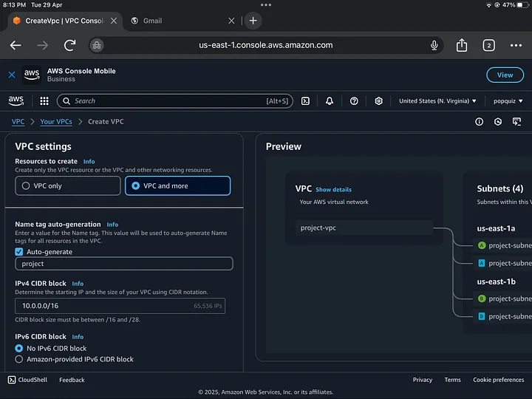Select Amazon-provided IPv6 CIDR block
This screenshot has height=399, width=532.
pyautogui.click(x=19, y=359)
